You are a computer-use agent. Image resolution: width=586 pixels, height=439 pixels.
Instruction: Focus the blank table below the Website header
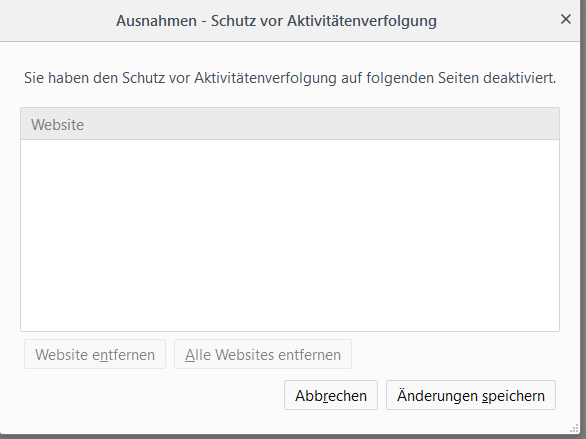coord(290,235)
